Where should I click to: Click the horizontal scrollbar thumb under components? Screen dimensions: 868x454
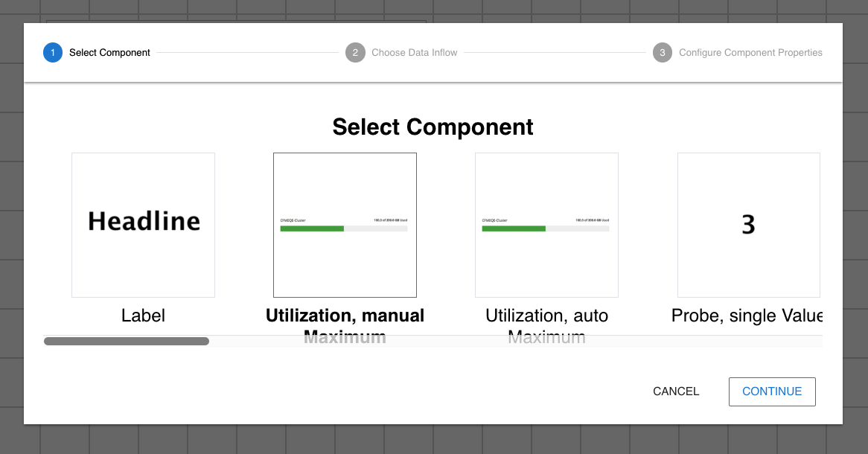click(127, 342)
